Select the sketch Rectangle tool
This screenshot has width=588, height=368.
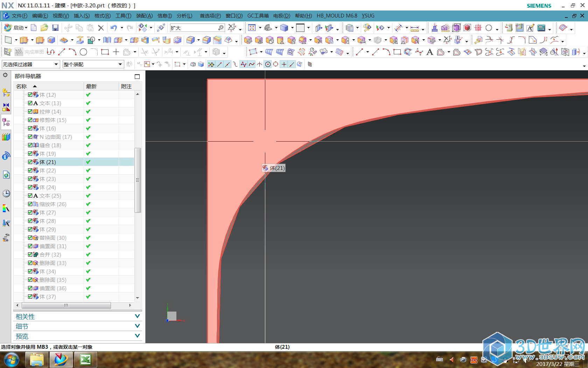click(x=105, y=52)
